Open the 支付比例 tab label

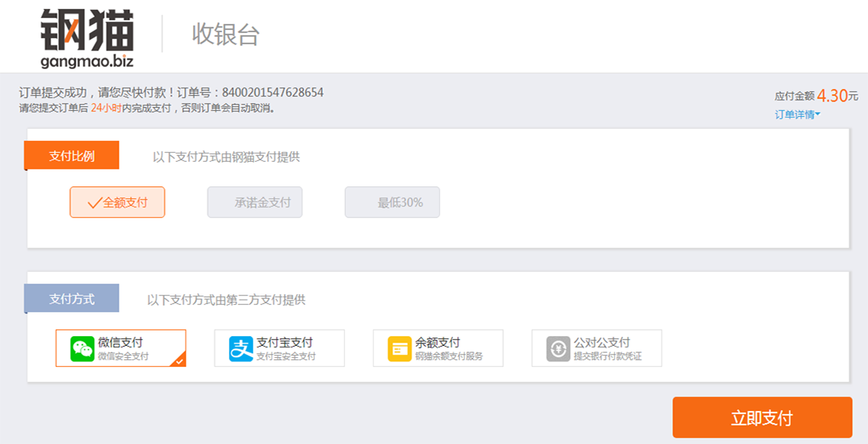point(71,155)
